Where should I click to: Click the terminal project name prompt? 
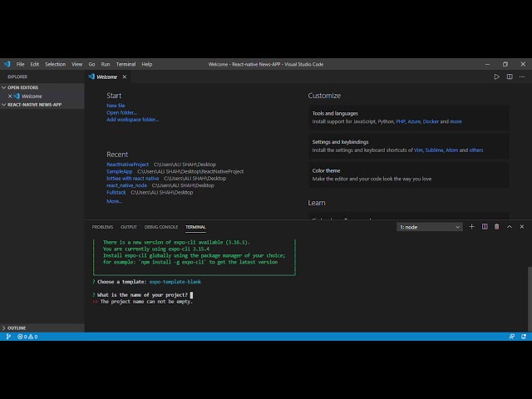(x=142, y=295)
